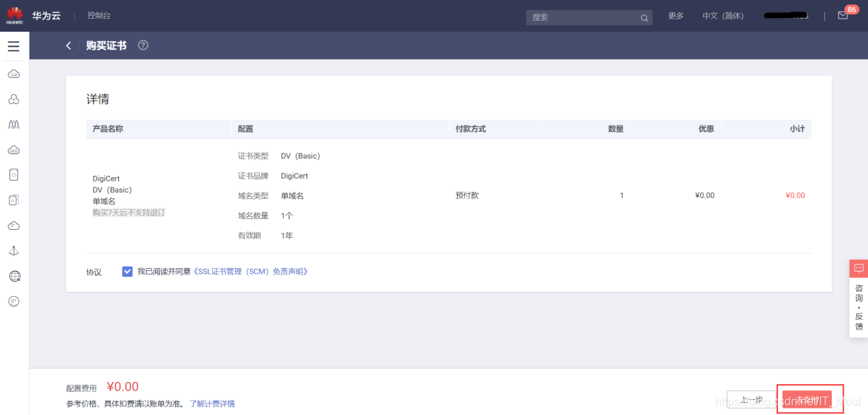This screenshot has height=415, width=868.
Task: Click the 购买证书 page title
Action: (106, 45)
